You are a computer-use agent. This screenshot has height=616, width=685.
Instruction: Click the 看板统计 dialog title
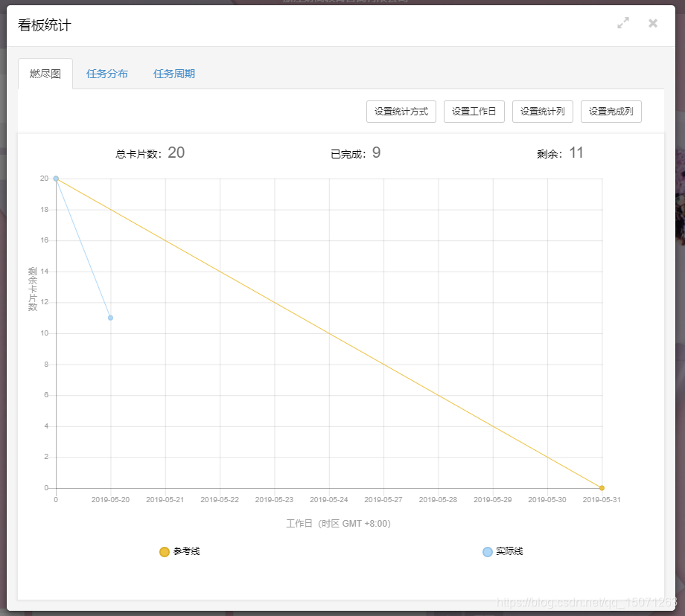44,25
